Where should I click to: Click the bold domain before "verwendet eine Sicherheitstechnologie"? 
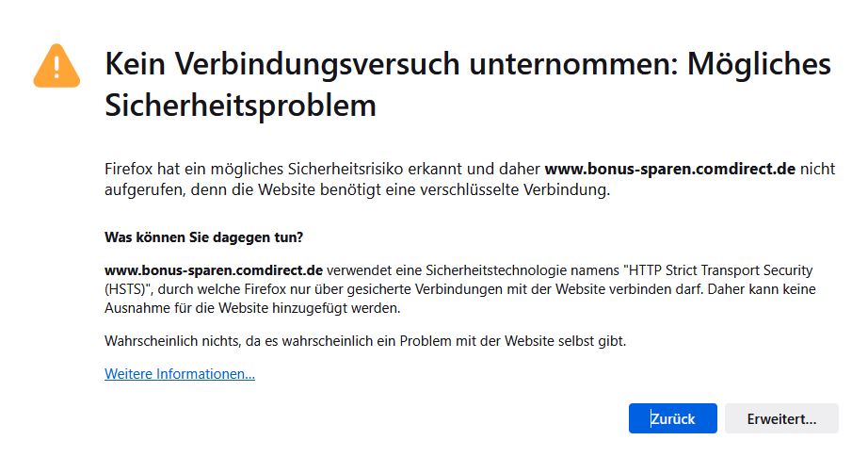(x=214, y=270)
